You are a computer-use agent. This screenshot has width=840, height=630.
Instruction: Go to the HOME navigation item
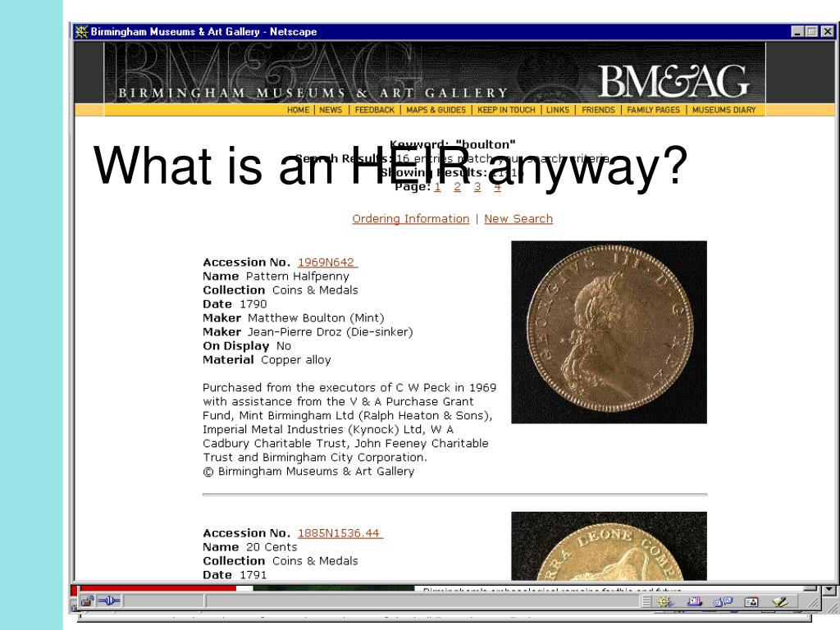tap(299, 110)
